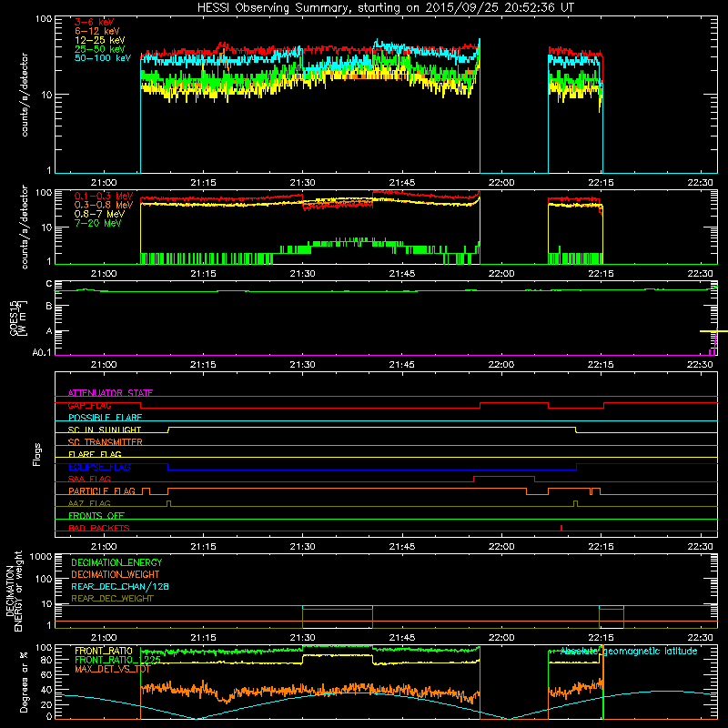Click the 25-50 keV legend entry
Viewport: 728px width, 728px height.
click(100, 49)
